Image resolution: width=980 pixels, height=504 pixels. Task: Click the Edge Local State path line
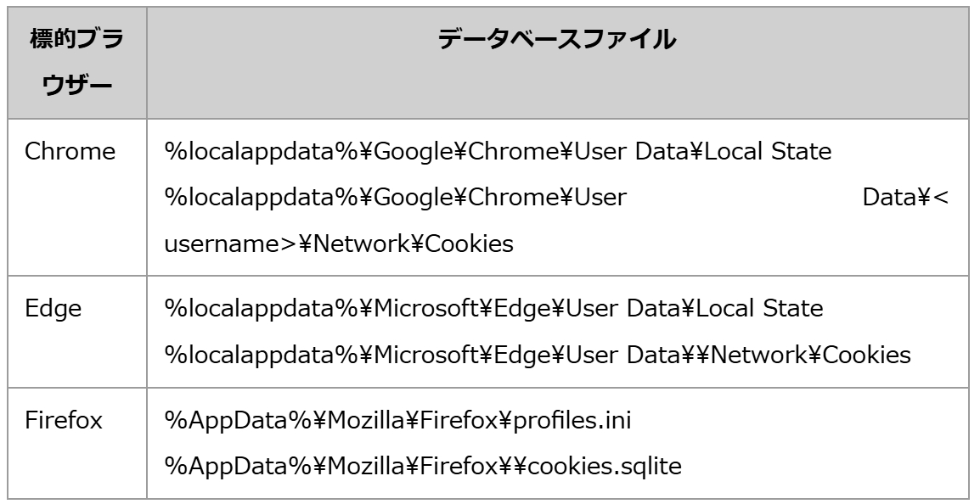click(x=493, y=308)
